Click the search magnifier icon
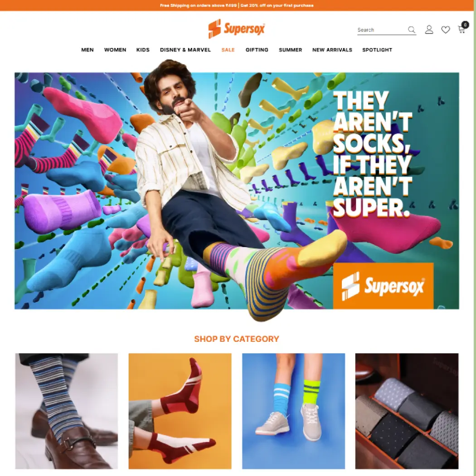476x476 pixels. pos(411,30)
